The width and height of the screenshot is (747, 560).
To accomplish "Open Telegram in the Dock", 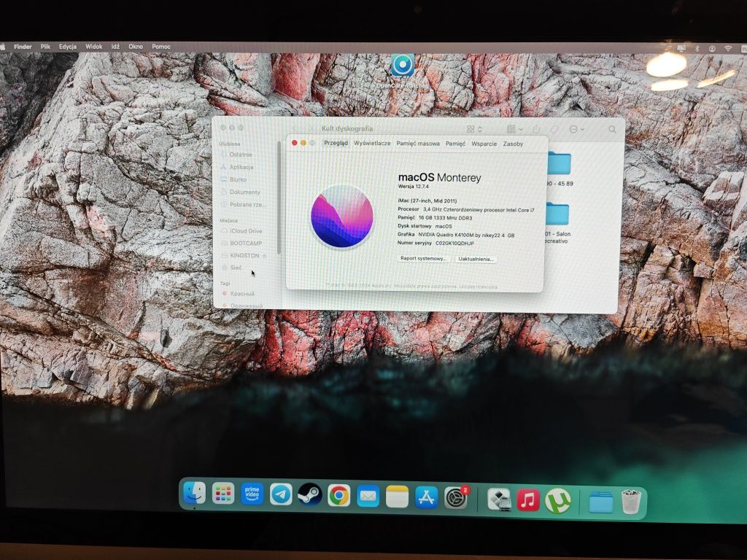I will [x=281, y=495].
